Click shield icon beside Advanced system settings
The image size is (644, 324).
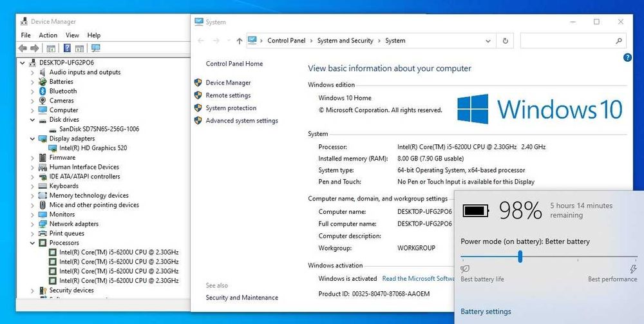(x=198, y=120)
